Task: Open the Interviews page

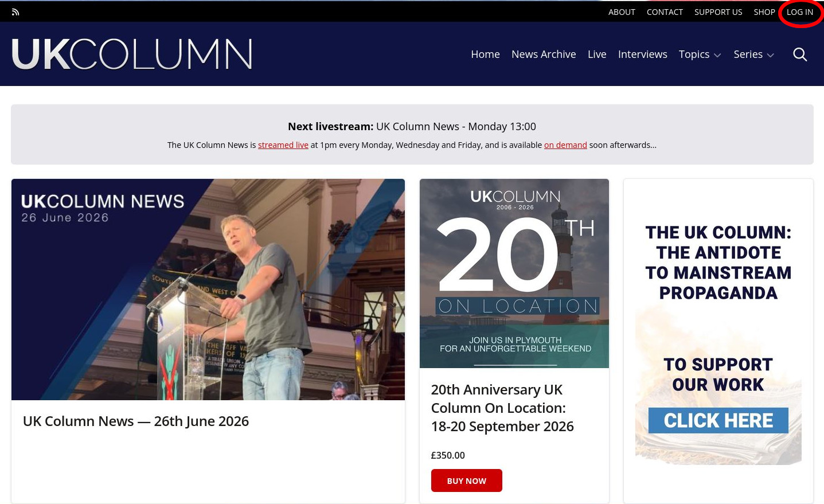Action: (642, 54)
